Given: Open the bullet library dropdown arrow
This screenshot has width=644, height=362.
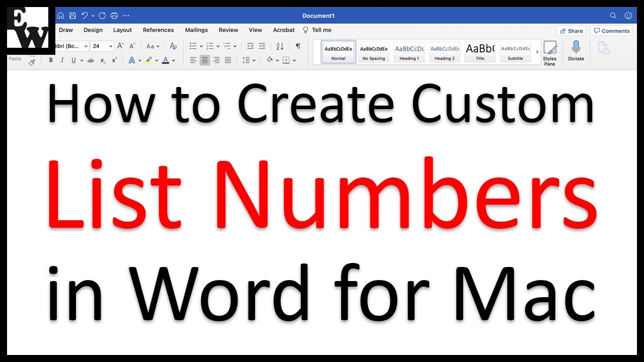Looking at the screenshot, I should tap(201, 47).
